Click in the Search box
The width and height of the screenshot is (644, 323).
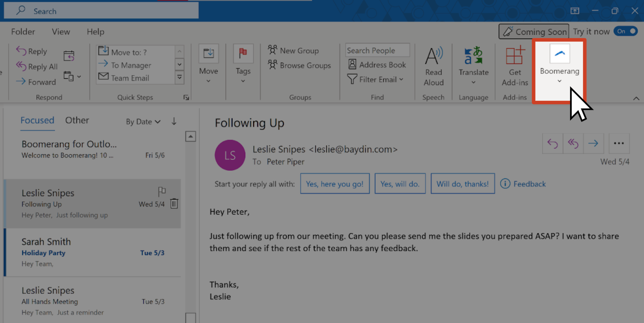coord(101,11)
